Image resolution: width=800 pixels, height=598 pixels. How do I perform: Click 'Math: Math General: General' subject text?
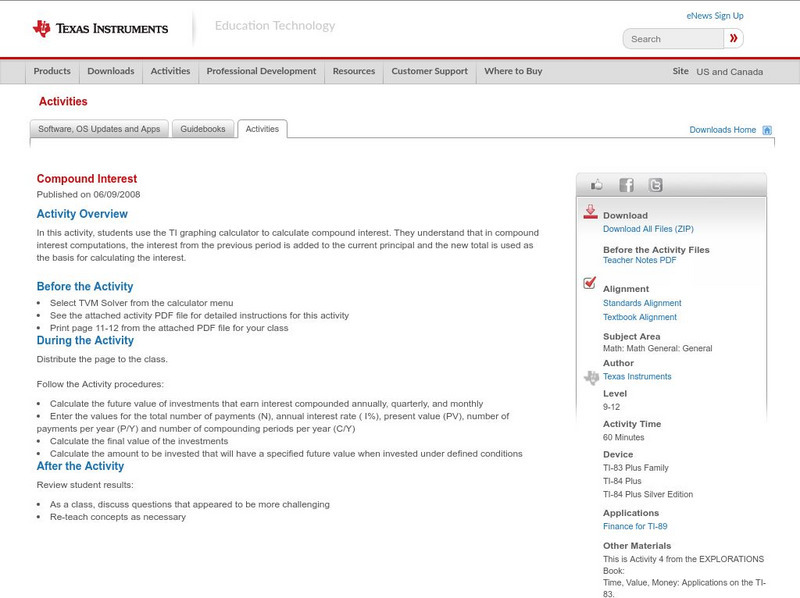[x=658, y=348]
